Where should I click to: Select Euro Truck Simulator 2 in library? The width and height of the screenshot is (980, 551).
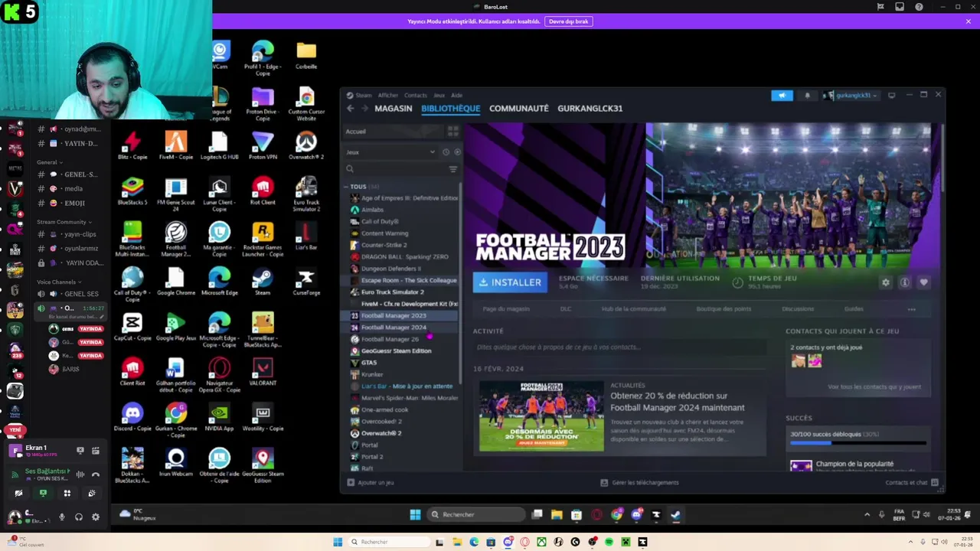click(392, 292)
